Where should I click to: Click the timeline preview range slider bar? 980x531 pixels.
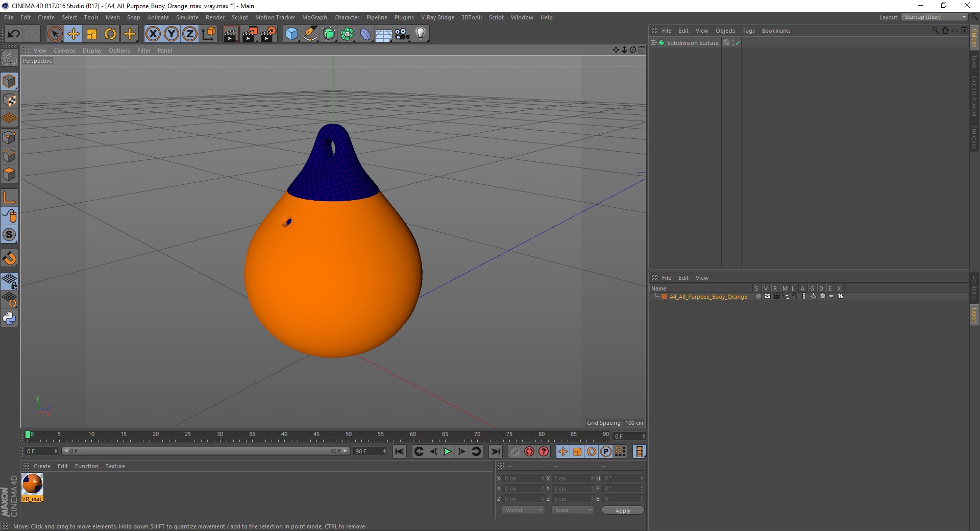205,451
